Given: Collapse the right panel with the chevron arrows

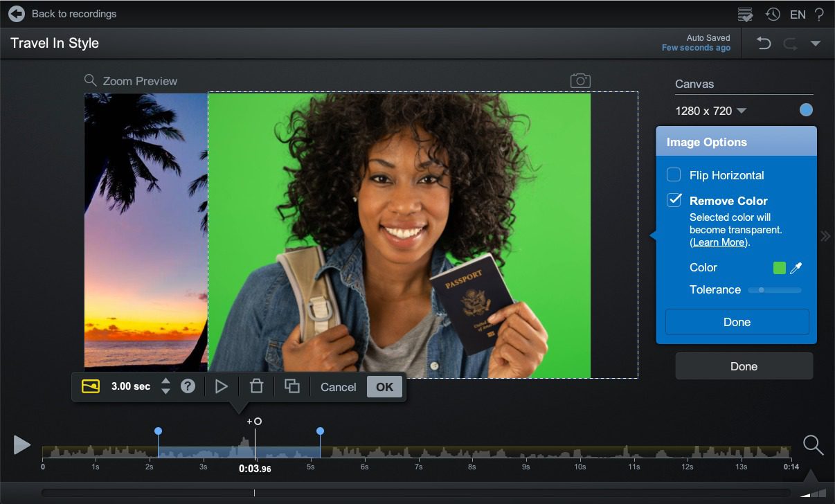Looking at the screenshot, I should (825, 235).
